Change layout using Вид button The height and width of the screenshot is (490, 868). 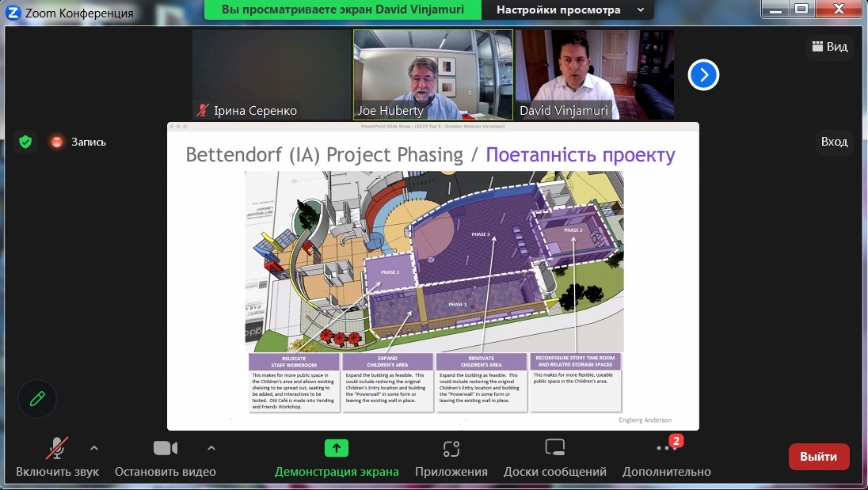829,47
